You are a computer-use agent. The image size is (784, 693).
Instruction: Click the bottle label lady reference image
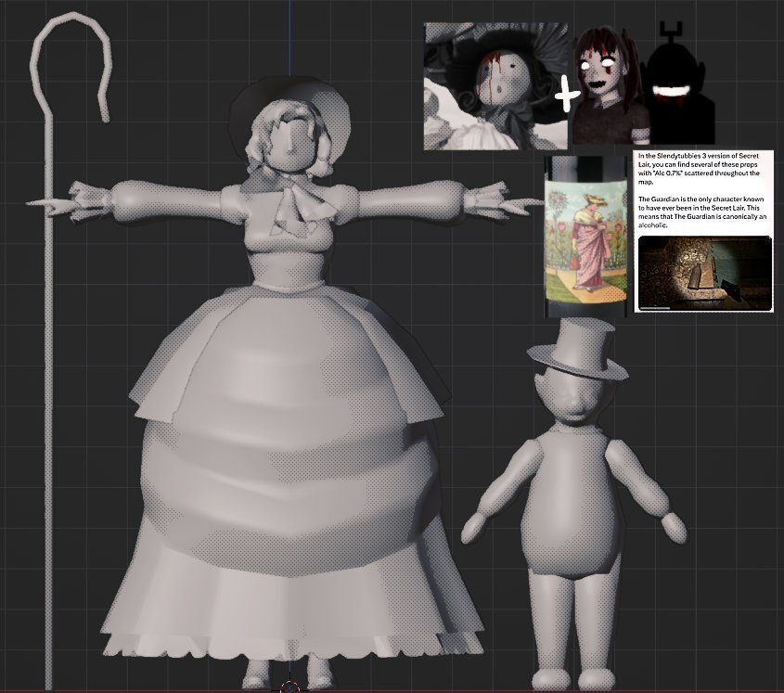[585, 236]
